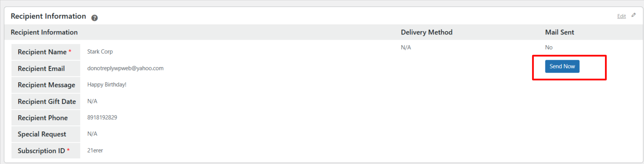This screenshot has height=164, width=644.
Task: Click the Recipient Name label
Action: coord(42,52)
